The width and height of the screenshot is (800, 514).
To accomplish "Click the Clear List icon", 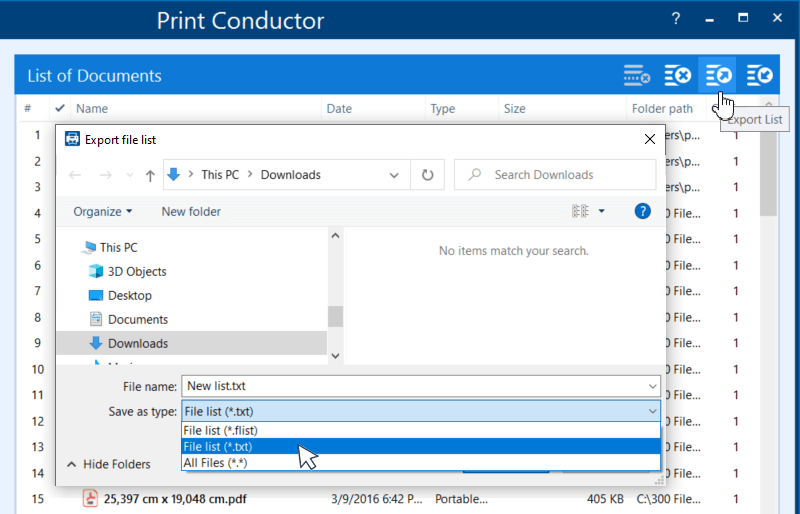I will (678, 75).
